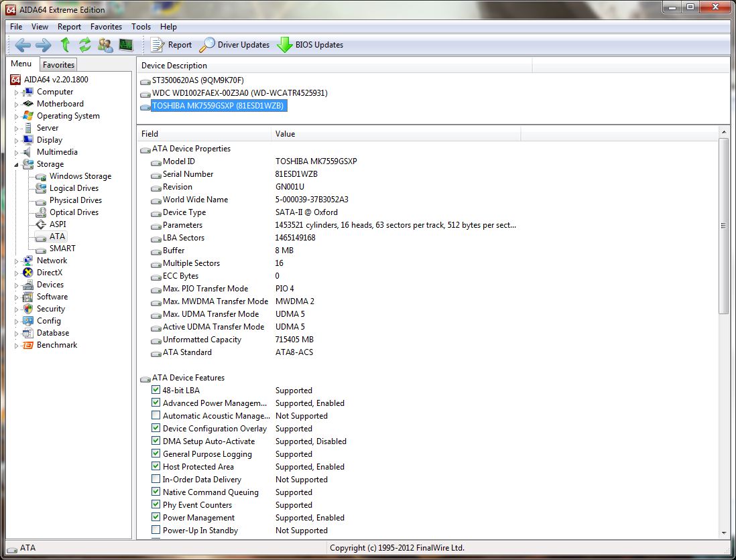Collapse the Storage tree node

[16, 165]
